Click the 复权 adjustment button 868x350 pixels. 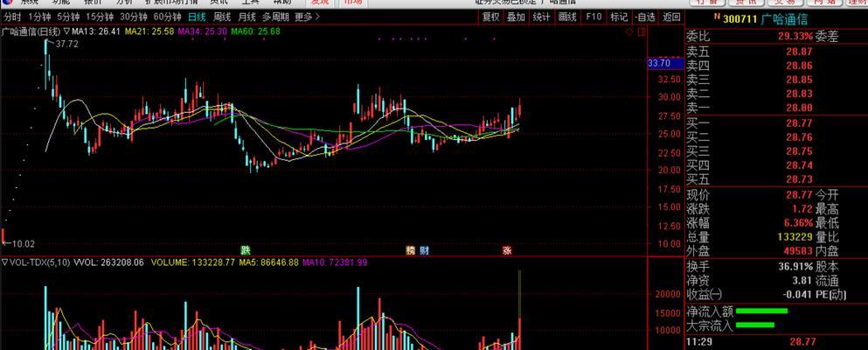click(490, 17)
